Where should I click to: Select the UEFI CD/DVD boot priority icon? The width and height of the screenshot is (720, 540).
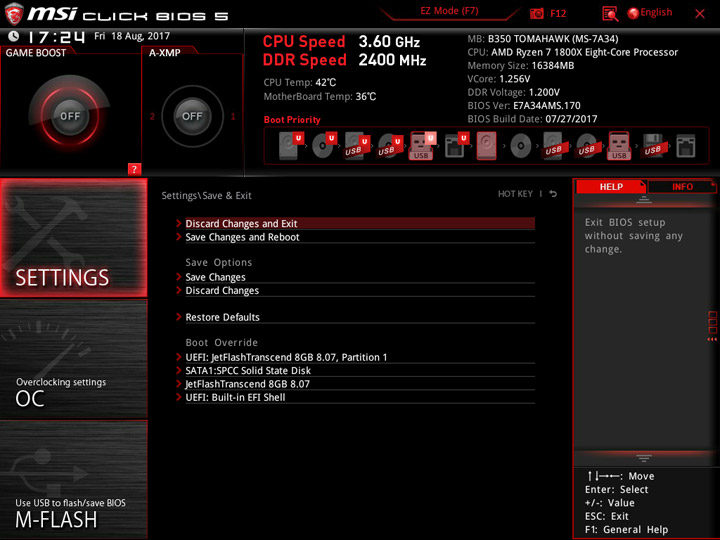click(x=324, y=146)
